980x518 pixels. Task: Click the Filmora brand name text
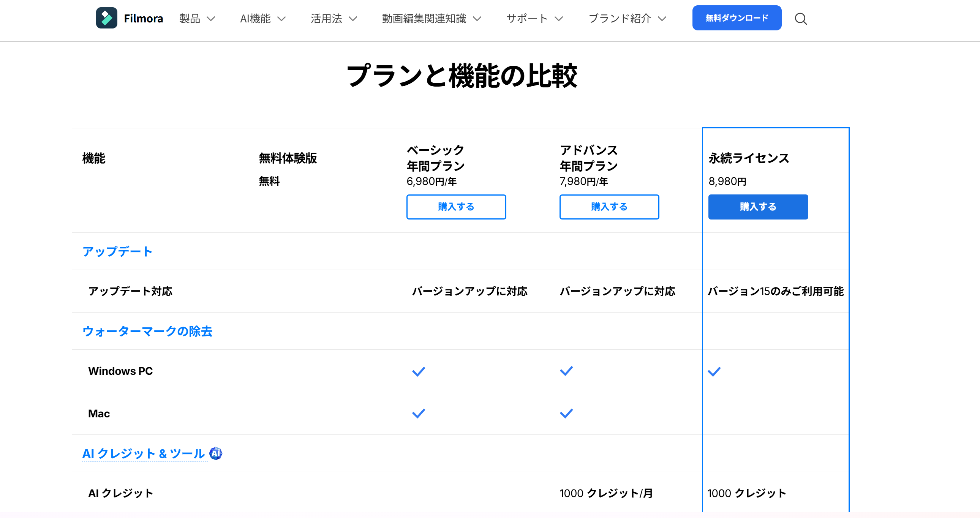coord(144,19)
